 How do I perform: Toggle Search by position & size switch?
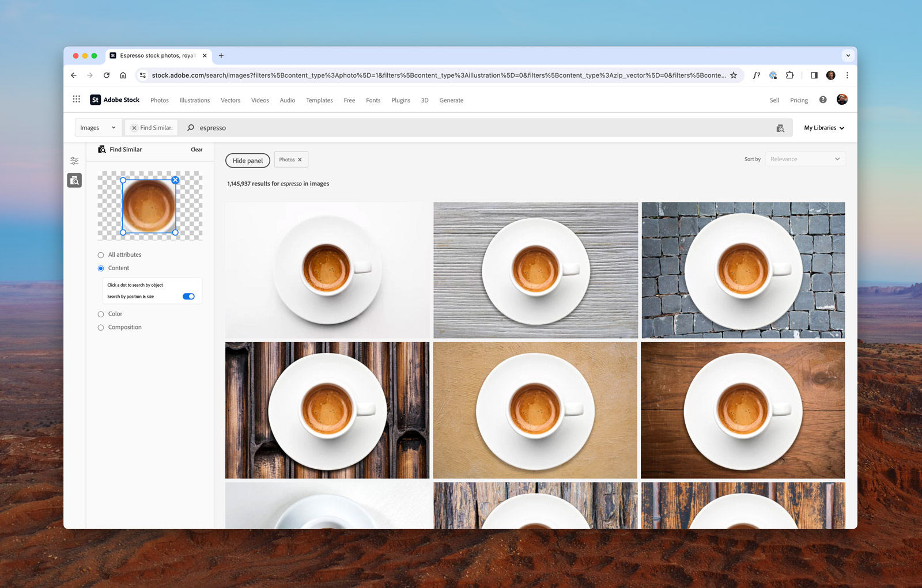188,297
